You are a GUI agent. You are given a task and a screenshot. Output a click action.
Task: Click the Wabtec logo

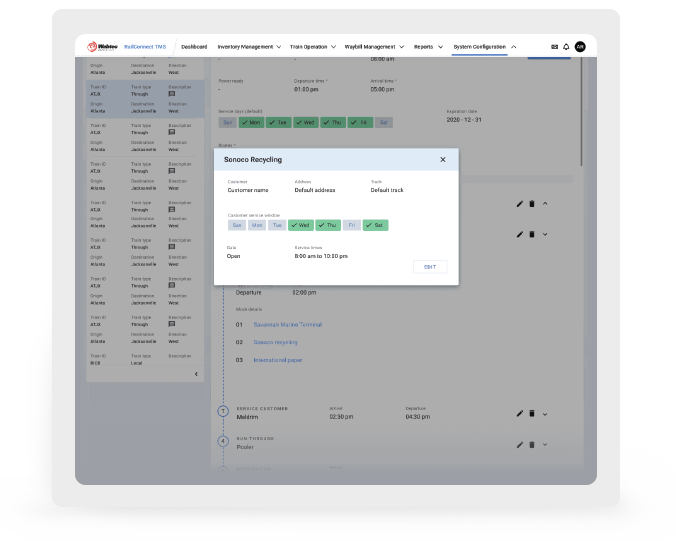[x=103, y=46]
